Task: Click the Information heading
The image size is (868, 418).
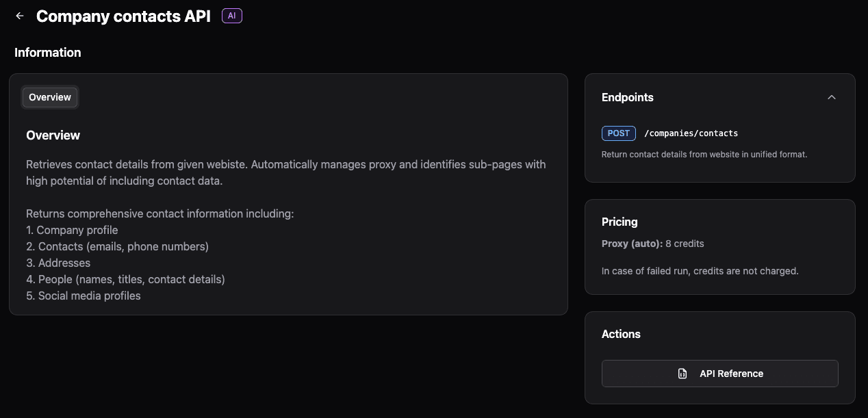Action: point(48,53)
